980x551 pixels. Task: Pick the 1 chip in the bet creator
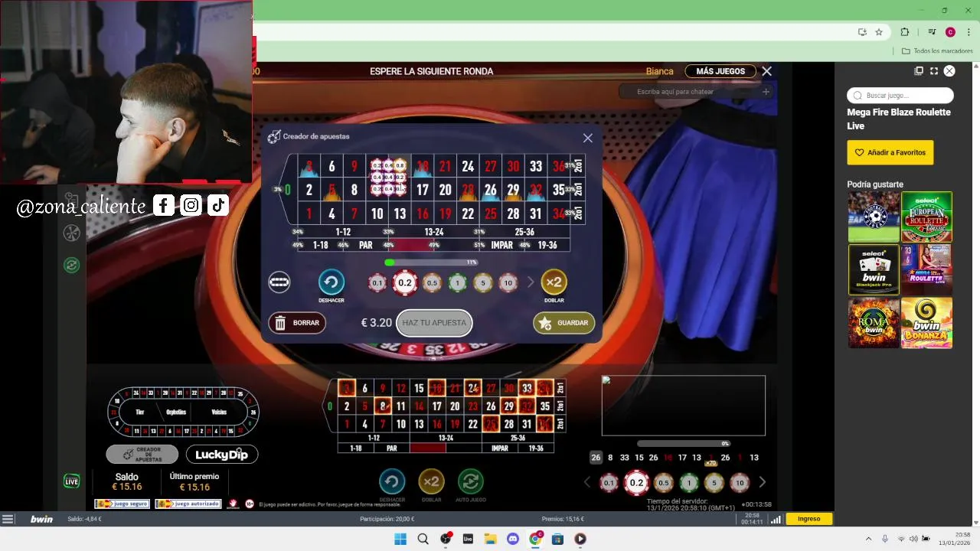(x=457, y=283)
